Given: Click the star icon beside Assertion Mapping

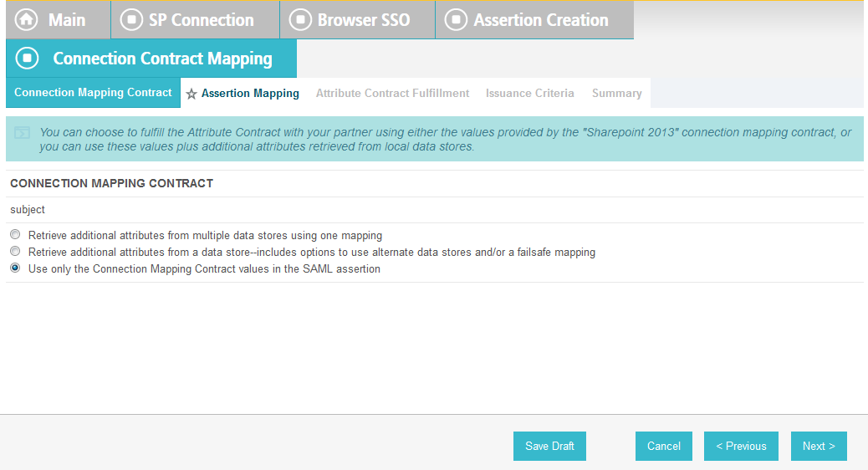Looking at the screenshot, I should 191,94.
